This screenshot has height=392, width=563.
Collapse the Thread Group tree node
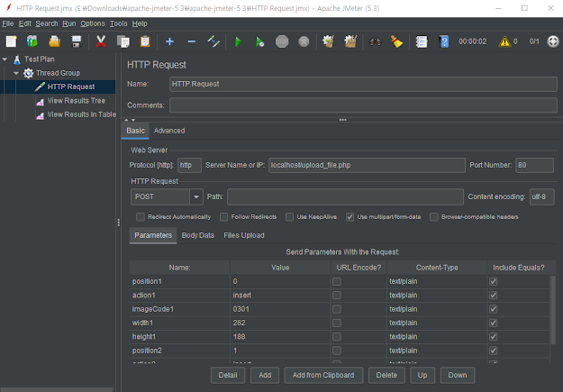(16, 73)
